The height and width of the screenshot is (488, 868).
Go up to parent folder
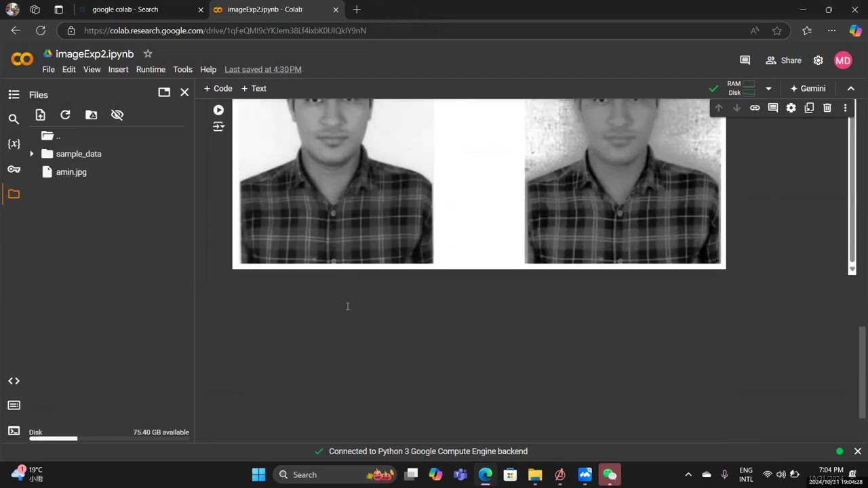click(51, 136)
